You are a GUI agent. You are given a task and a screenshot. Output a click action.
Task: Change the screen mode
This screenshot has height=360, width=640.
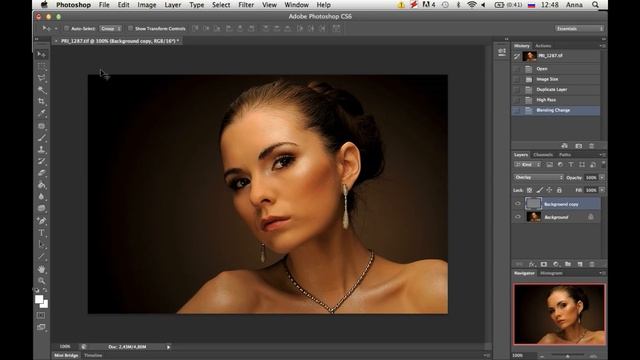pos(41,327)
